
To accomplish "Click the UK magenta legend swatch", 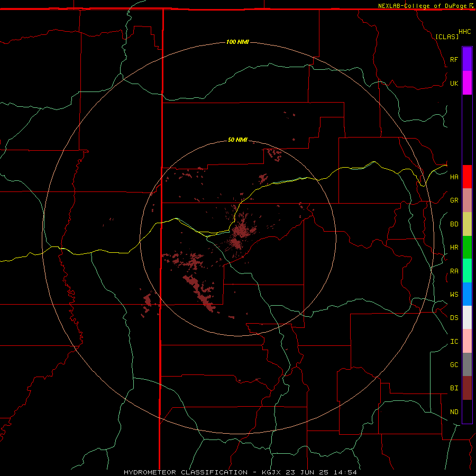I will (x=467, y=83).
